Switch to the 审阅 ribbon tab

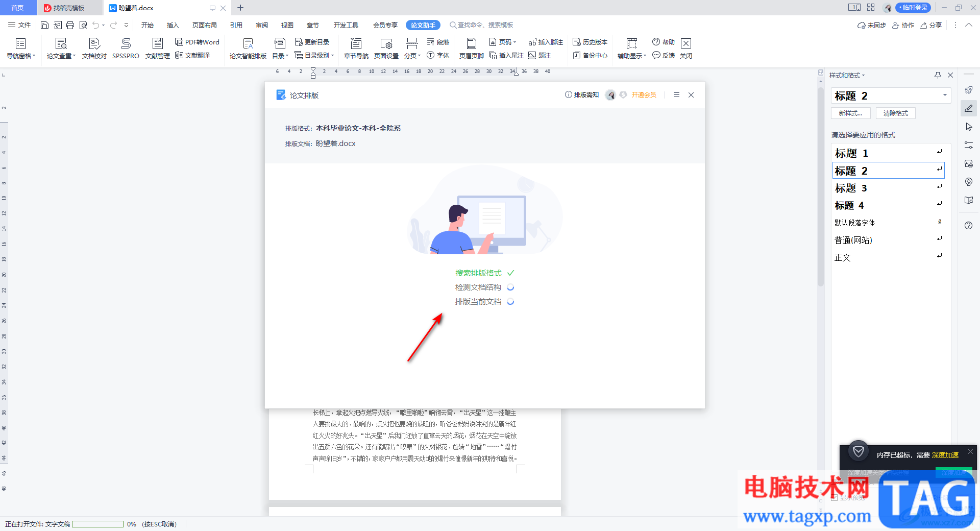[262, 25]
